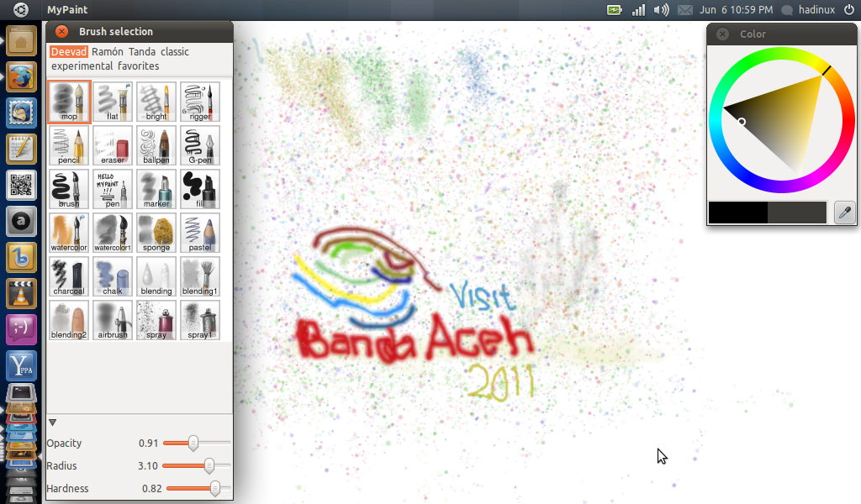Screen dimensions: 861x504
Task: Click the color picker eyedropper button
Action: tap(844, 213)
